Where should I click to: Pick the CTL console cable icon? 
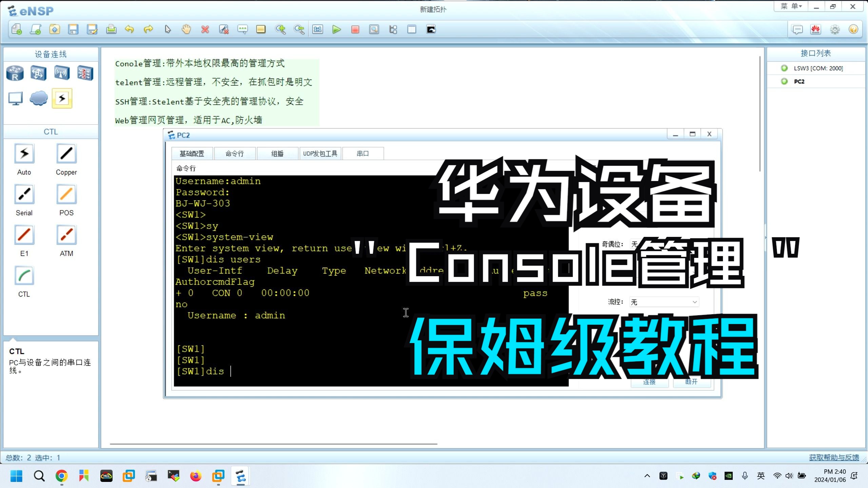(x=24, y=276)
